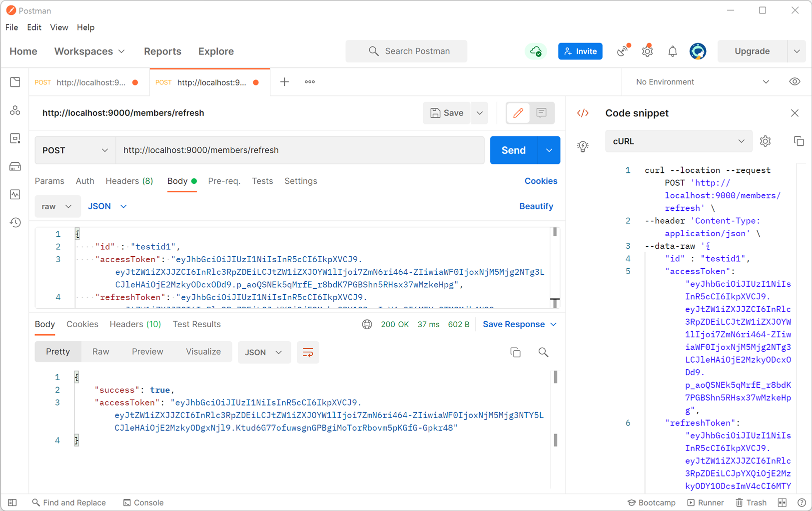
Task: Open cURL language dropdown
Action: coord(679,141)
